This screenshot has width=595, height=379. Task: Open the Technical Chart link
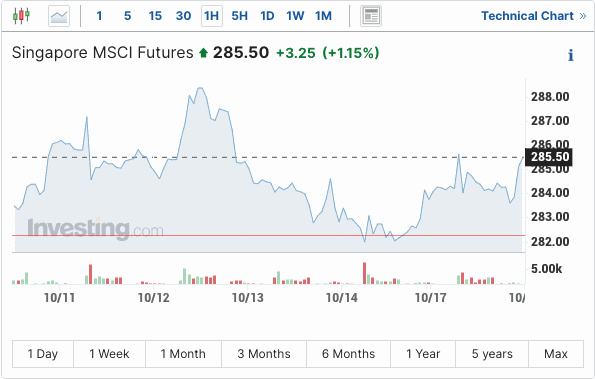[534, 16]
